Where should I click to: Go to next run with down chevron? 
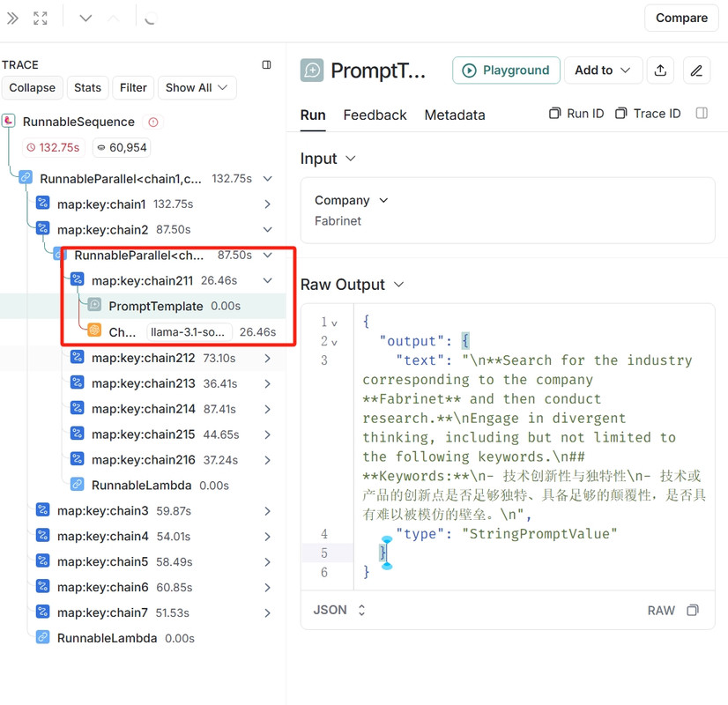pos(85,18)
